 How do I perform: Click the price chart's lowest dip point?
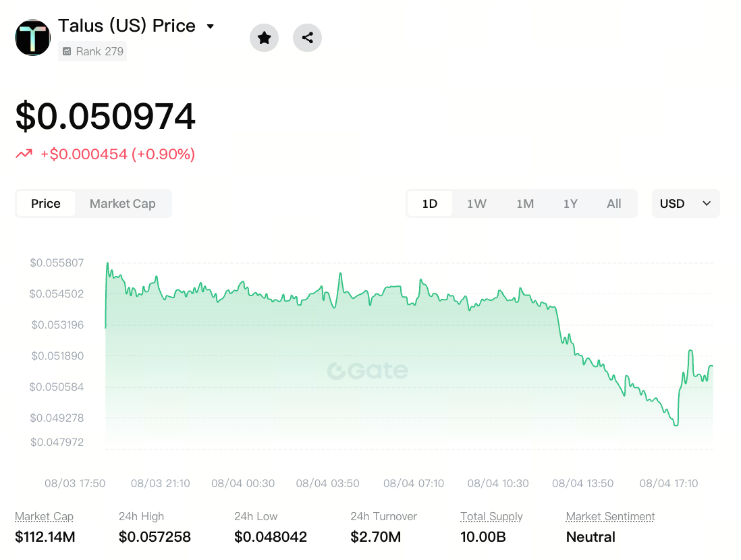[676, 425]
